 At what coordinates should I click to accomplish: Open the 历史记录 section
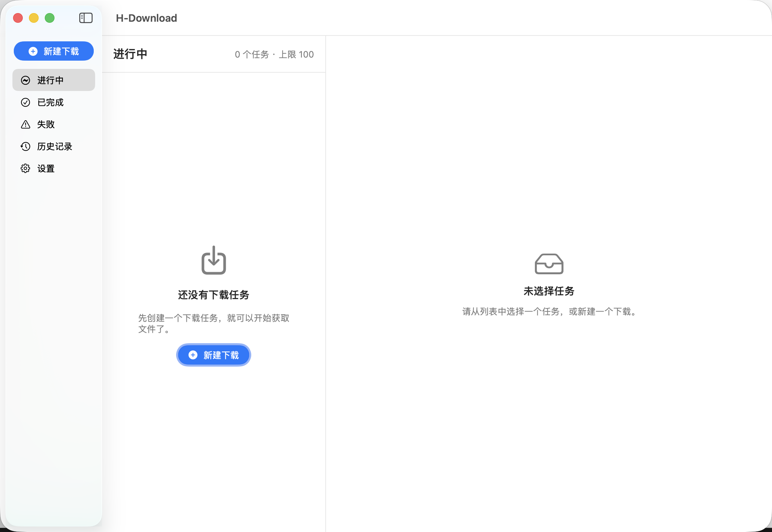[x=54, y=146]
